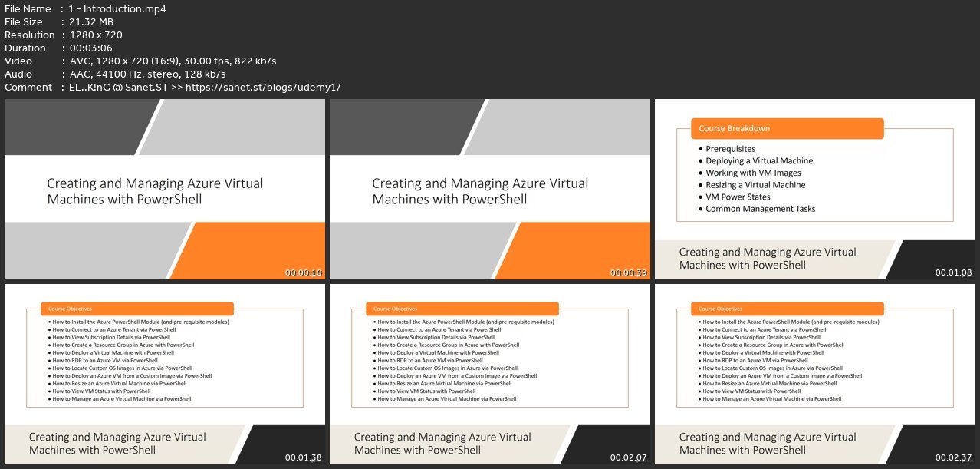Open the Course Breakdown thumbnail at 00:01:08
This screenshot has height=469, width=980.
point(815,189)
